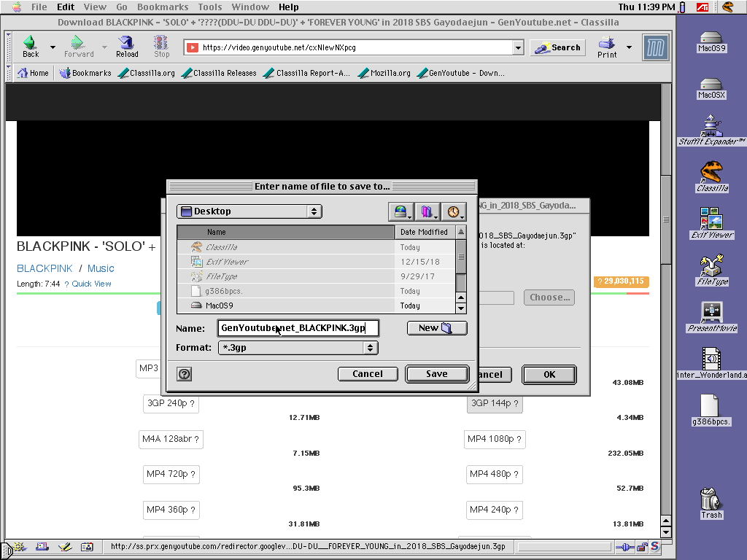This screenshot has height=560, width=747.
Task: Open Back history dropdown arrow
Action: coord(53,47)
